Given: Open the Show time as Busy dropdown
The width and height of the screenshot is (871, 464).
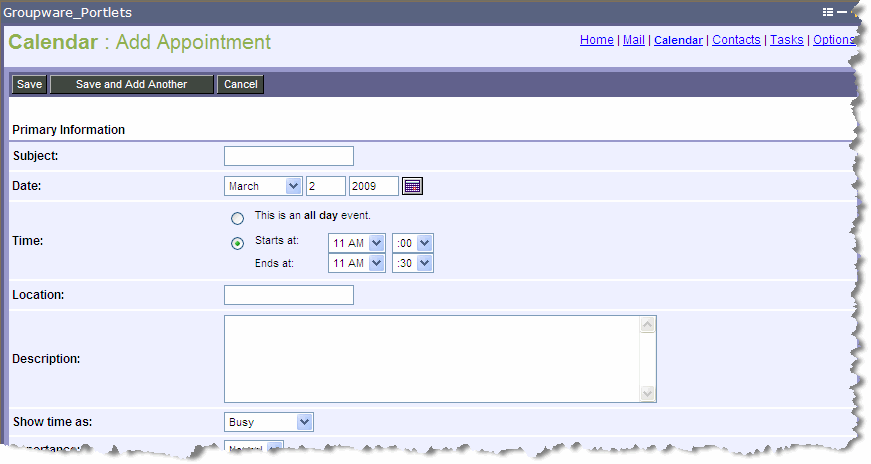Looking at the screenshot, I should pyautogui.click(x=269, y=422).
